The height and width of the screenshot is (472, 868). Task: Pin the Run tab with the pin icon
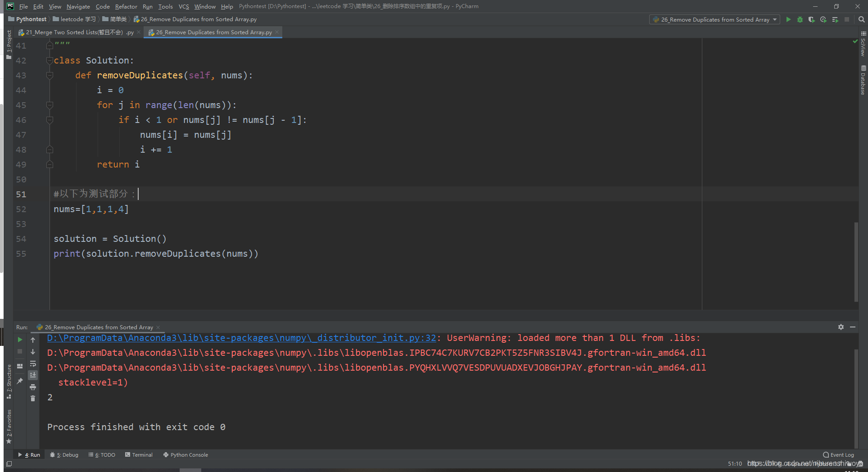20,381
